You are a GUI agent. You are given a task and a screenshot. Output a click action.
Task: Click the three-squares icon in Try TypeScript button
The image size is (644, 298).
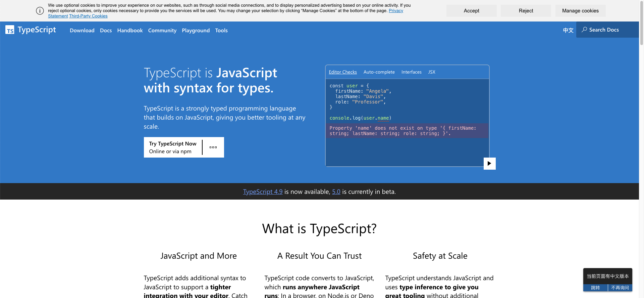(x=213, y=147)
